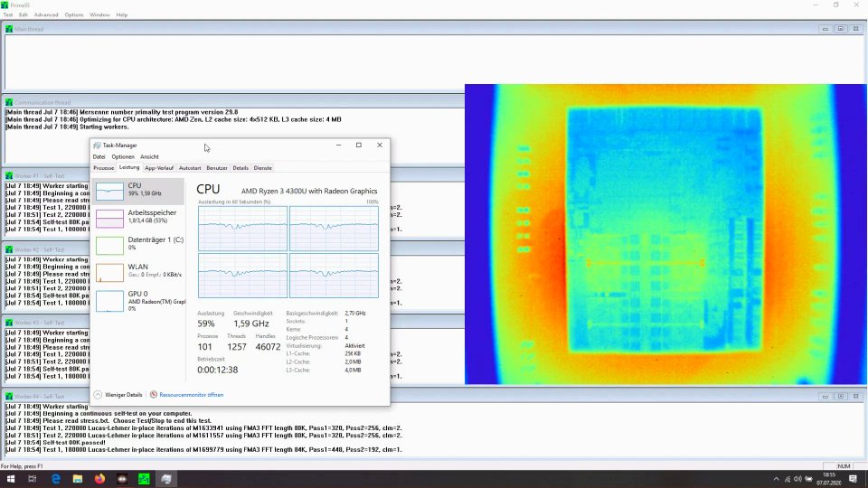868x488 pixels.
Task: Maximize the Worker #4 child window
Action: point(840,396)
